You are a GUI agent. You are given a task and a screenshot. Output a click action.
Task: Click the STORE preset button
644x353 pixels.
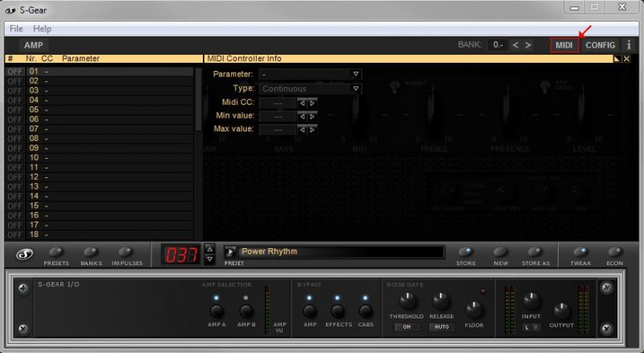pyautogui.click(x=466, y=251)
